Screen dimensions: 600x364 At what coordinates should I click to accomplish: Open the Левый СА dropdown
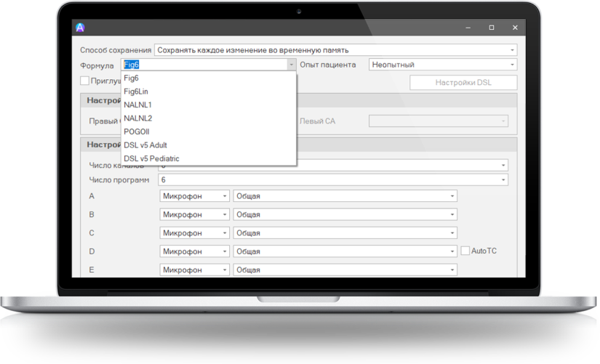(438, 121)
